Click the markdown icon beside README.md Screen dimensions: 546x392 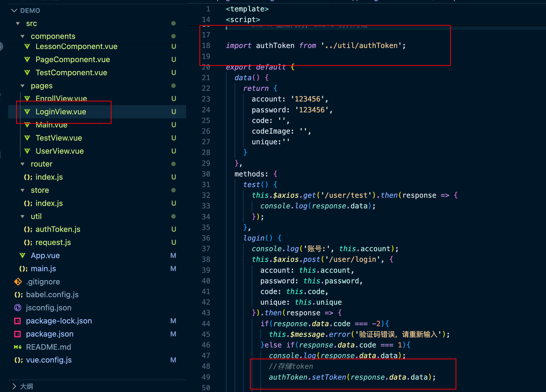point(18,347)
